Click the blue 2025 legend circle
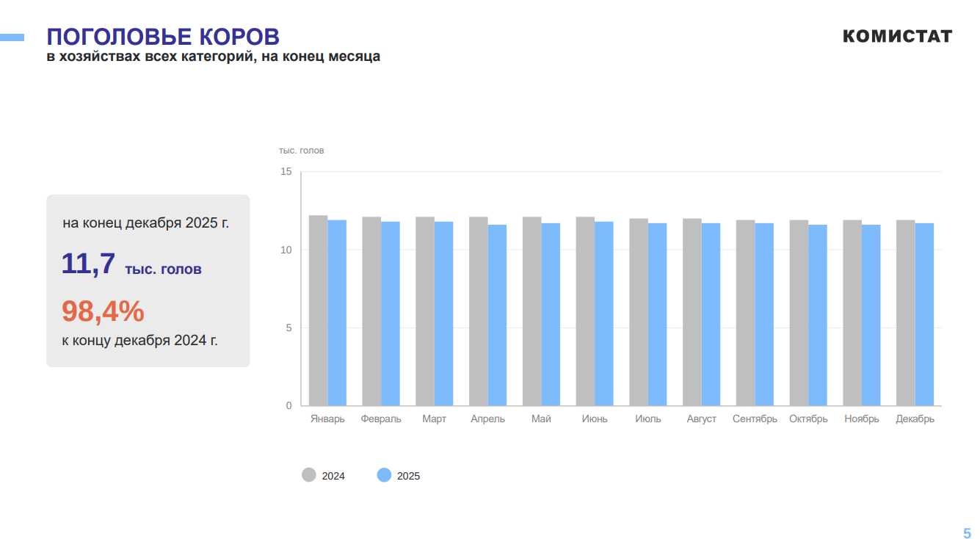Screen dimensions: 980x539 (x=384, y=475)
